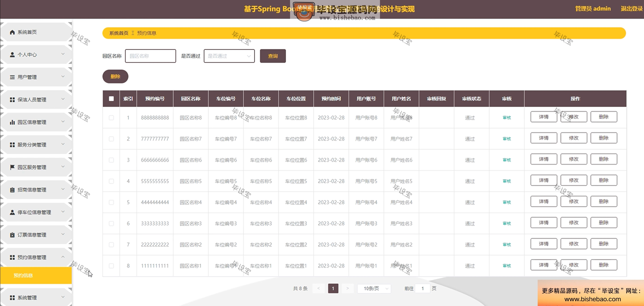This screenshot has height=306, width=644.
Task: Click cell 园区名称8 in the table
Action: click(x=191, y=118)
